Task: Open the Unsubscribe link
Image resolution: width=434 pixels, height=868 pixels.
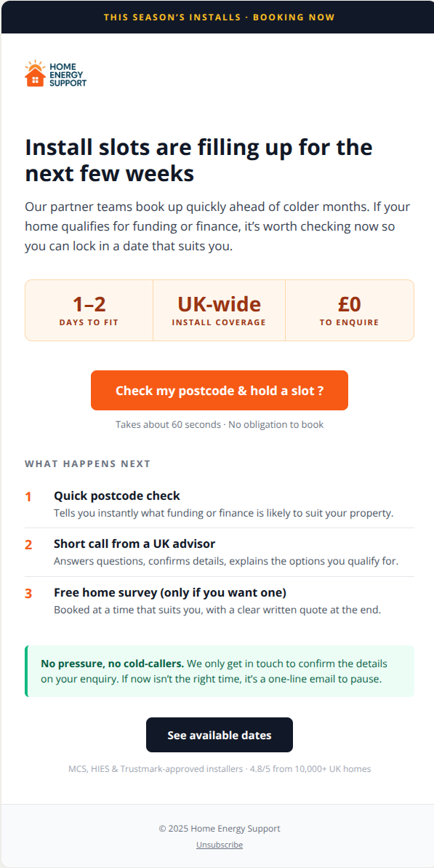Action: (x=220, y=845)
